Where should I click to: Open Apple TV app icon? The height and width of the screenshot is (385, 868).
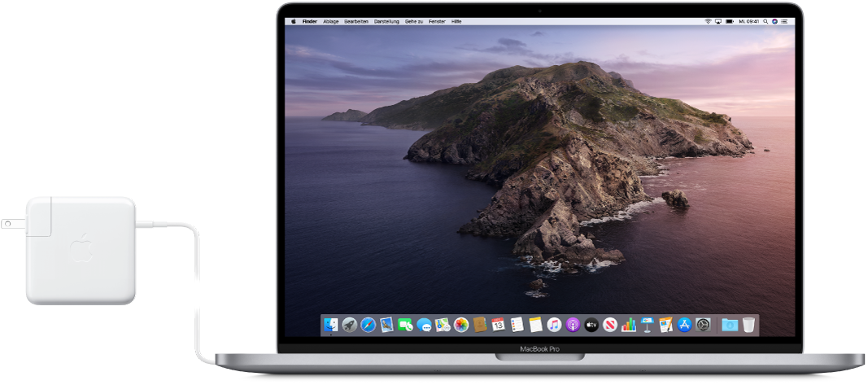591,325
